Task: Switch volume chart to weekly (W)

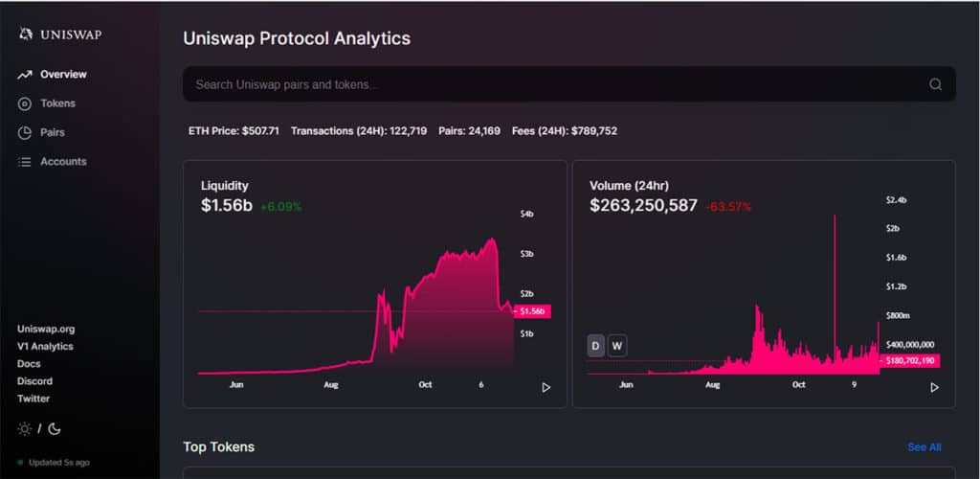Action: tap(617, 346)
